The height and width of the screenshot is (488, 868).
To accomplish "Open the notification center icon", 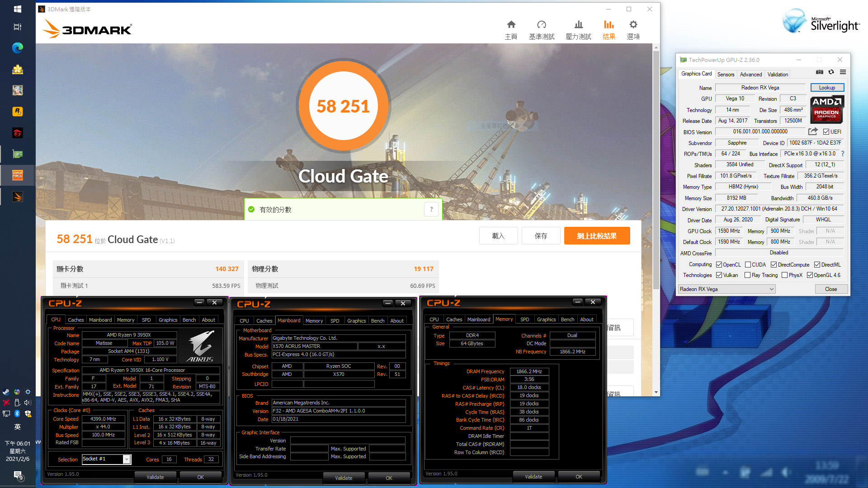I will 18,475.
